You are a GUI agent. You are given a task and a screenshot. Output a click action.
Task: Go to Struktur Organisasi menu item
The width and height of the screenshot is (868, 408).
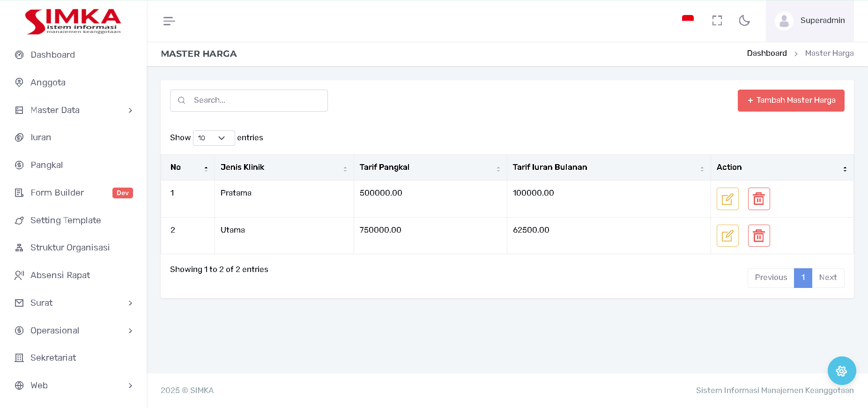pos(70,248)
